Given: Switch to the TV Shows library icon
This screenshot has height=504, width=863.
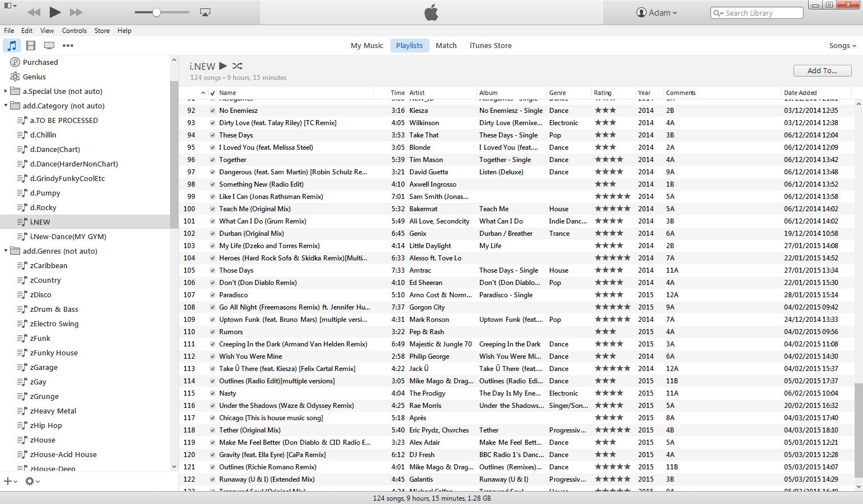Looking at the screenshot, I should (49, 45).
